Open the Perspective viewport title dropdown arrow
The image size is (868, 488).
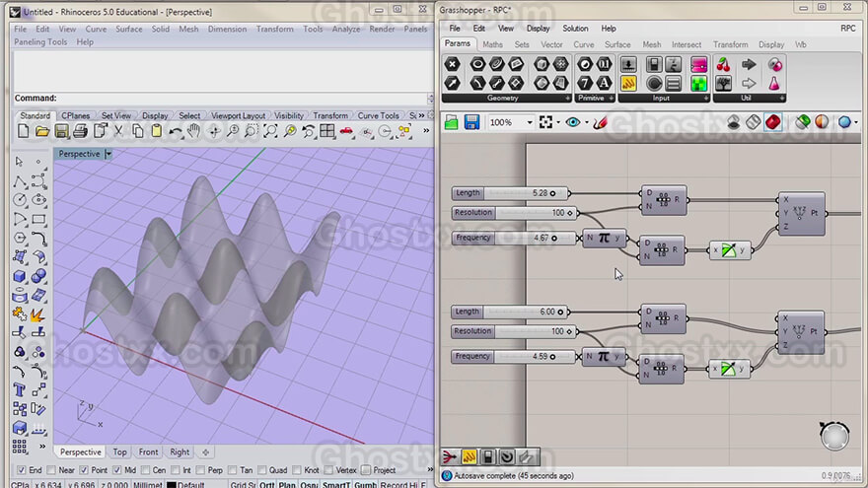point(108,154)
